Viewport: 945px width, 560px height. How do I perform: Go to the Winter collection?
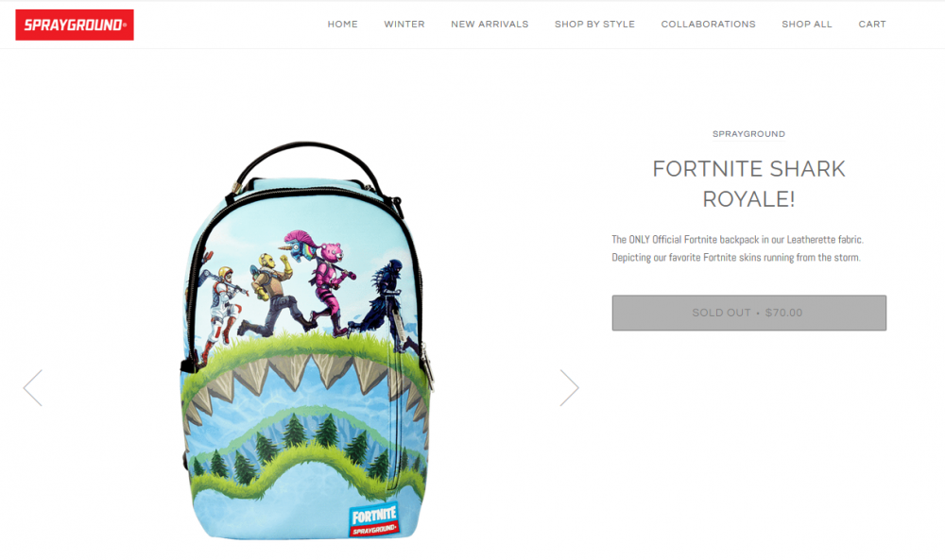(x=404, y=25)
